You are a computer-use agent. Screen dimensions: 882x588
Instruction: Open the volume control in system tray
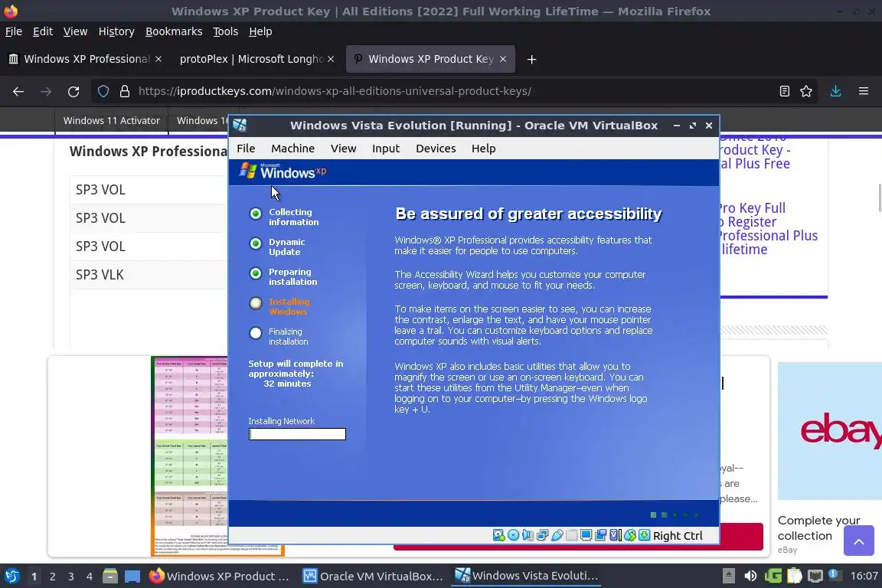(x=750, y=576)
